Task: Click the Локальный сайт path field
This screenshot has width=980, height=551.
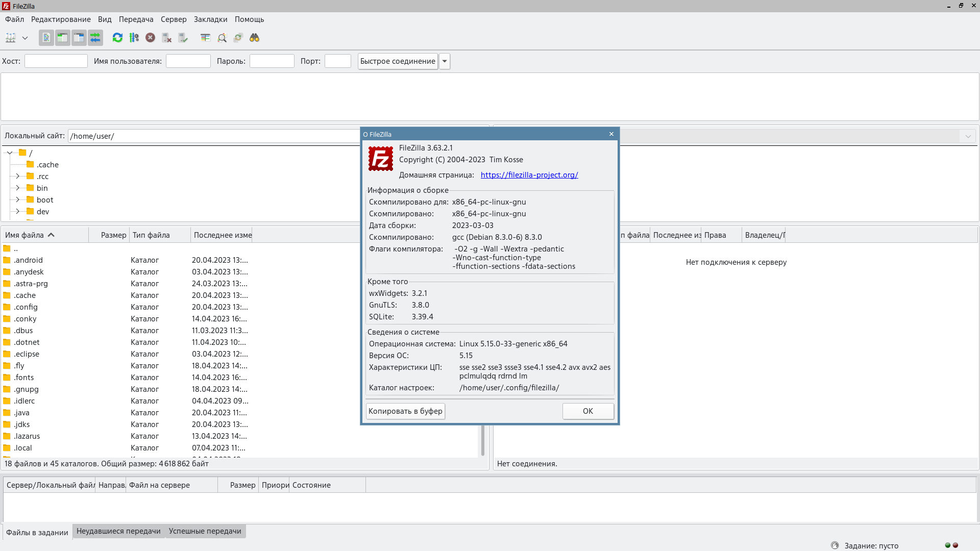Action: coord(214,136)
